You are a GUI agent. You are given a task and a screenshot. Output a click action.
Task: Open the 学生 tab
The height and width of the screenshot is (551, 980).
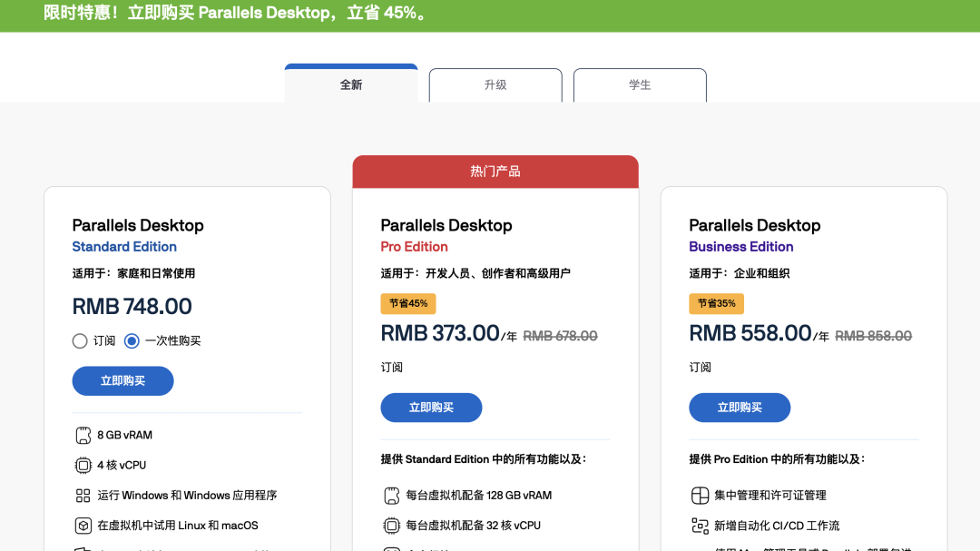pos(640,85)
